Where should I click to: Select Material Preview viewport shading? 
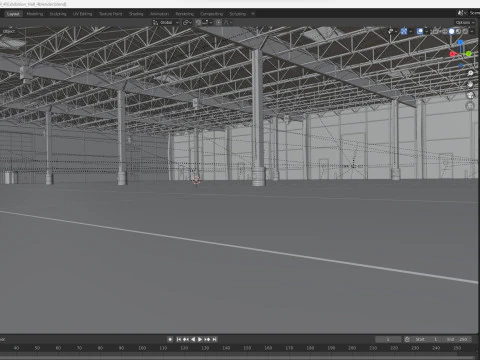(458, 31)
